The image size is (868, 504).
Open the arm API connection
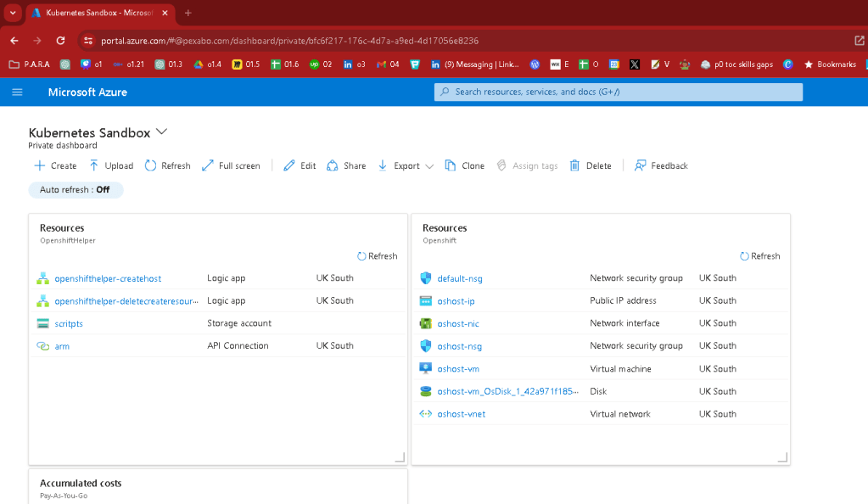click(62, 346)
